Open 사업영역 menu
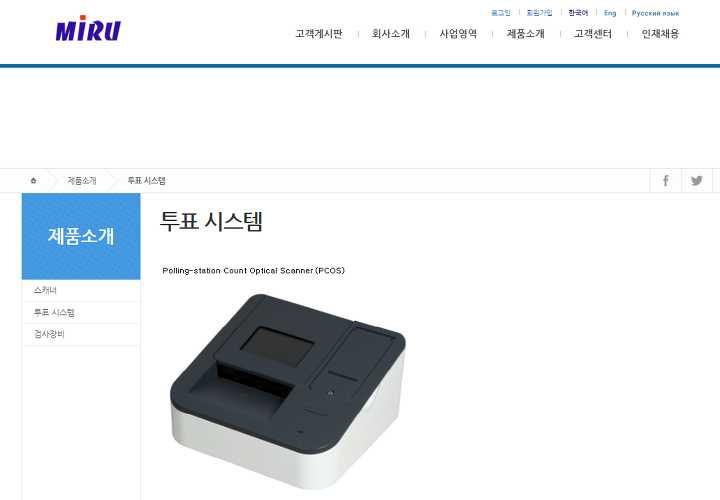This screenshot has height=500, width=720. 458,34
